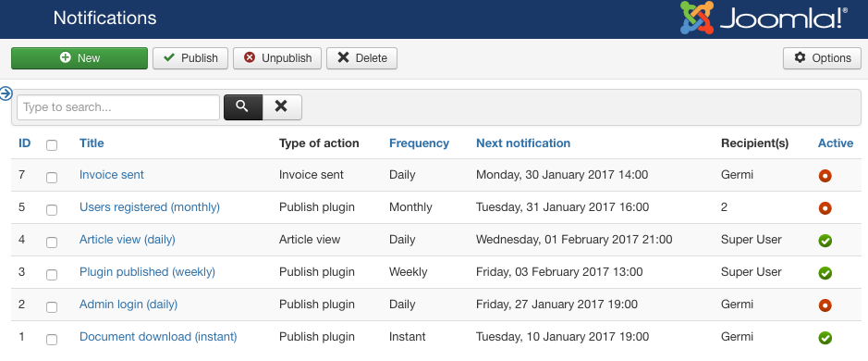
Task: Activate the Admin login (daily) status icon
Action: pyautogui.click(x=825, y=305)
